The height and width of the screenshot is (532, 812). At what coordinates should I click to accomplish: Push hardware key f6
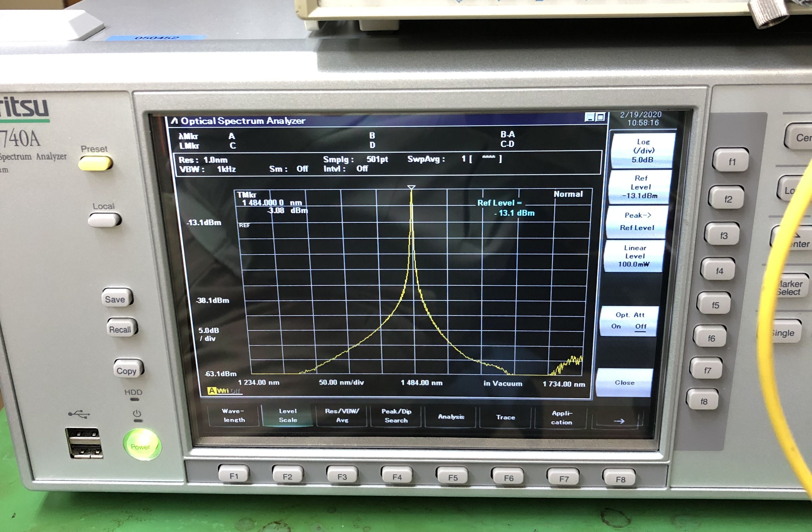pyautogui.click(x=710, y=337)
